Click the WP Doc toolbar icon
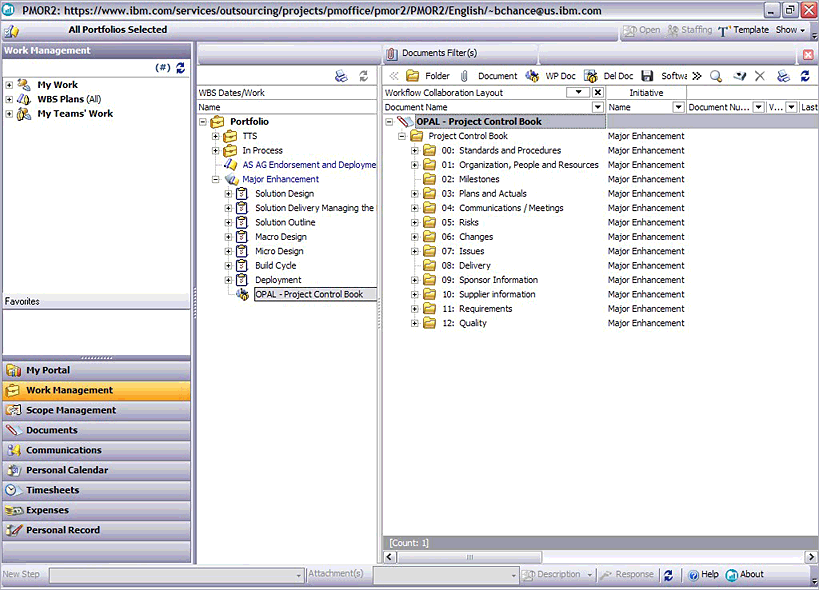Image resolution: width=819 pixels, height=590 pixels. pos(532,76)
